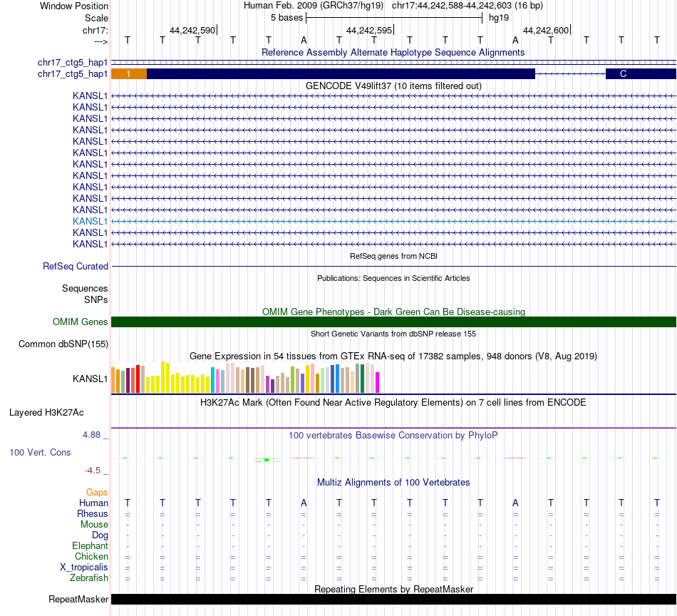
Task: Open Repeating Elements by RepeatMasker title
Action: pos(394,589)
